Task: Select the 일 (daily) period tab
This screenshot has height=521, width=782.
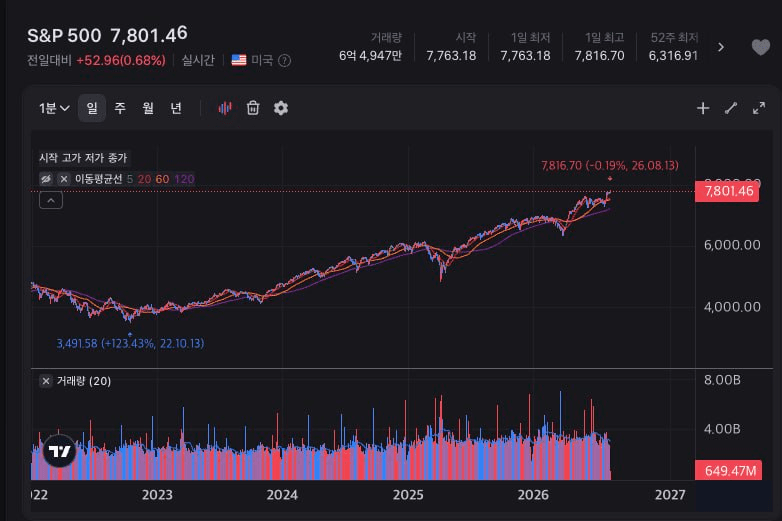Action: [x=92, y=108]
